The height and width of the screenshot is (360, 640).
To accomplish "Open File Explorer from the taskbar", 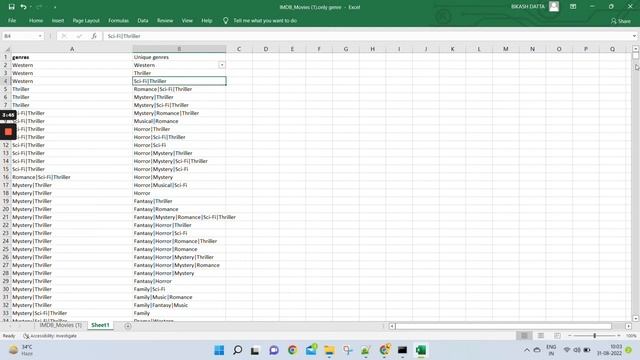I will pyautogui.click(x=329, y=350).
